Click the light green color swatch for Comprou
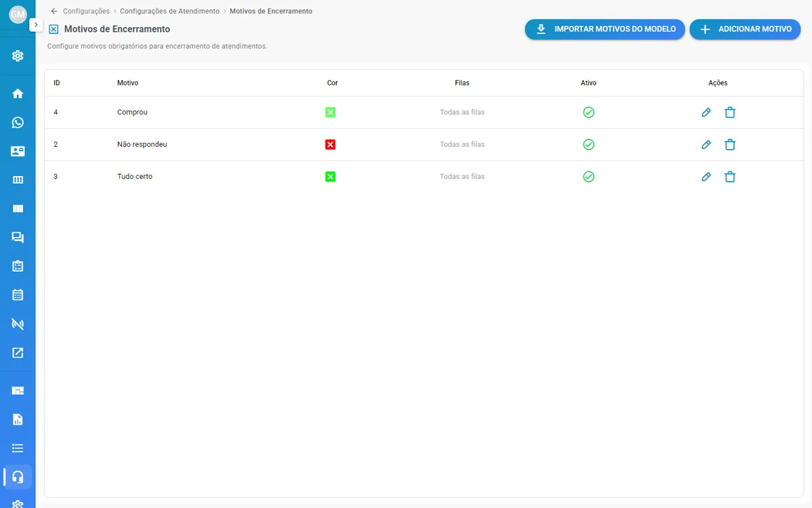812x508 pixels. (x=330, y=112)
